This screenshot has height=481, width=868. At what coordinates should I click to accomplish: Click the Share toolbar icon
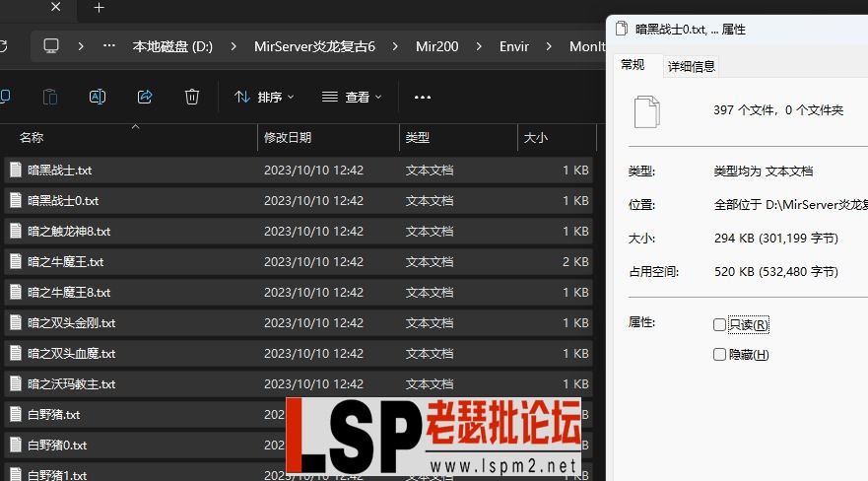point(145,97)
